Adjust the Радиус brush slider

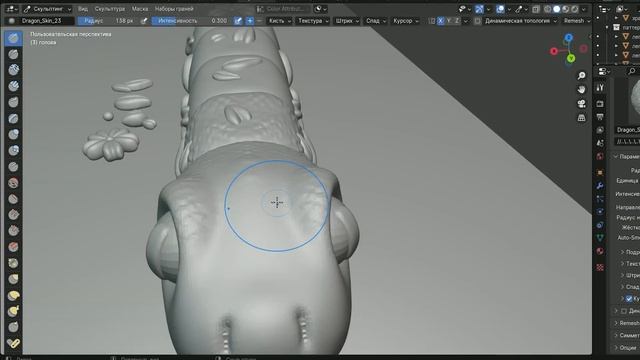pyautogui.click(x=107, y=21)
